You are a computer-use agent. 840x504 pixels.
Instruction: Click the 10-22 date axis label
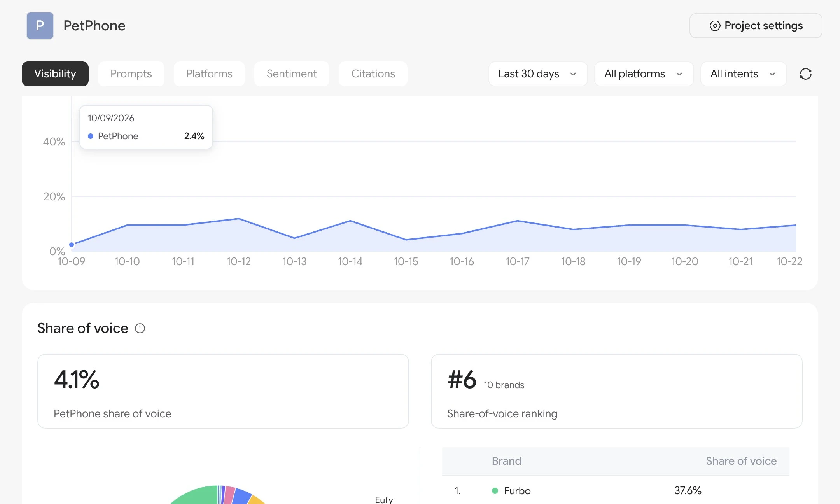coord(789,261)
